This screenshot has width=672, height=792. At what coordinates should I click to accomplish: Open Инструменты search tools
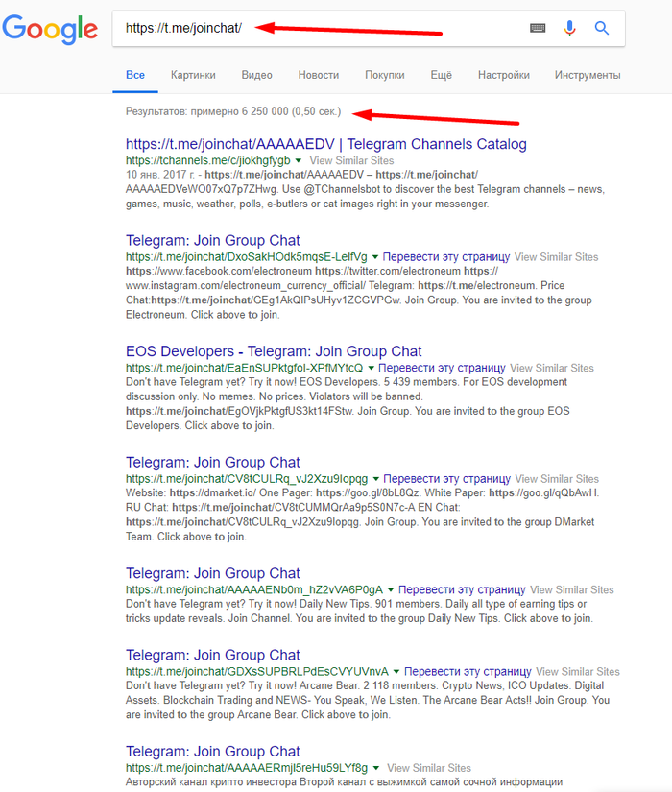point(587,75)
